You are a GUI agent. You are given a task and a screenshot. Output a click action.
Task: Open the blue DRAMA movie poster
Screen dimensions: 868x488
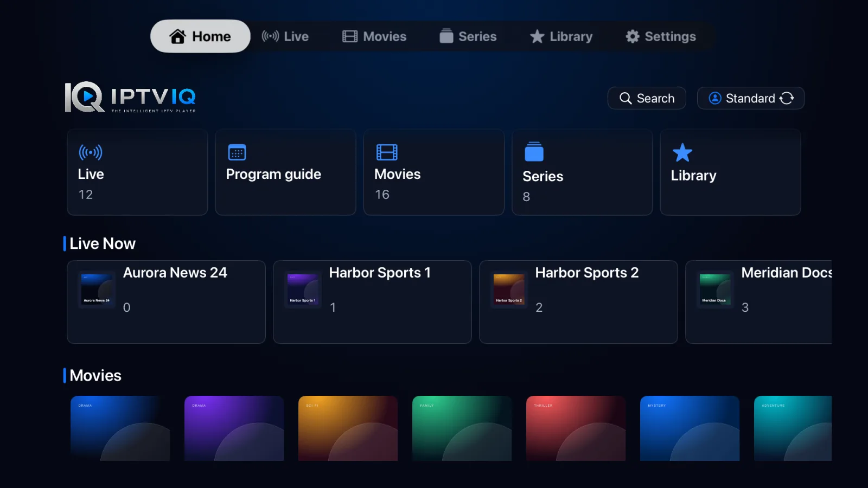(120, 428)
